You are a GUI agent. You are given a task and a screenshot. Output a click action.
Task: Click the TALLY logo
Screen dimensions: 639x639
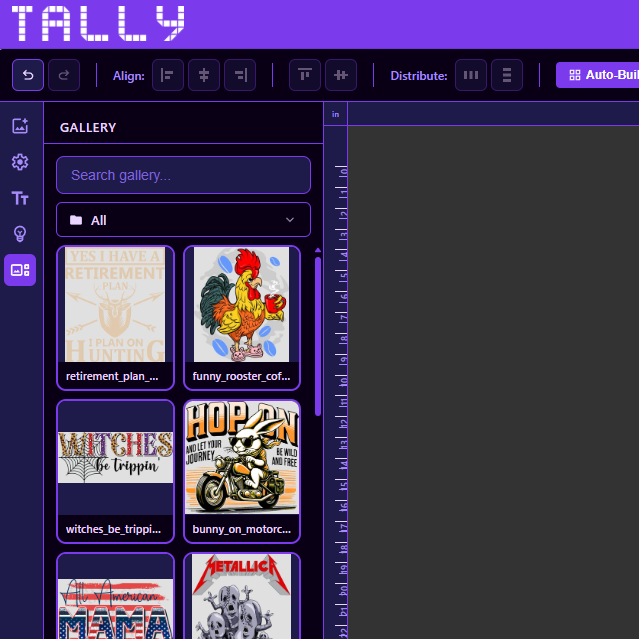click(98, 23)
